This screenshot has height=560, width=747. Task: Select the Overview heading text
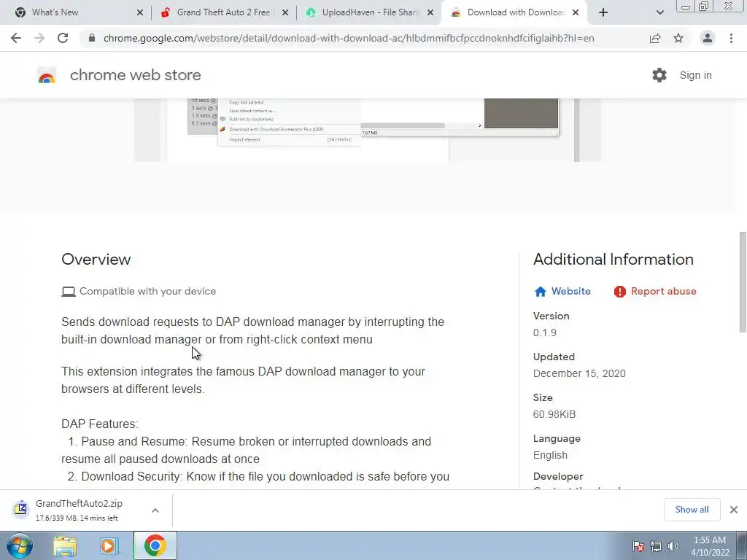[x=96, y=259]
